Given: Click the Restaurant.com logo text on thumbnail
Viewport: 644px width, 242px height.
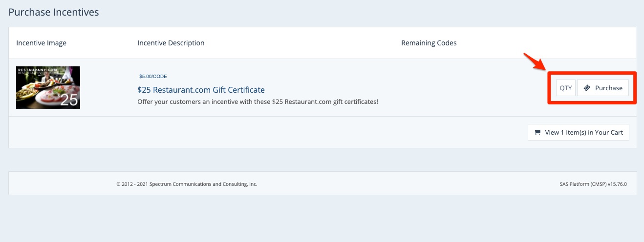Looking at the screenshot, I should 35,71.
